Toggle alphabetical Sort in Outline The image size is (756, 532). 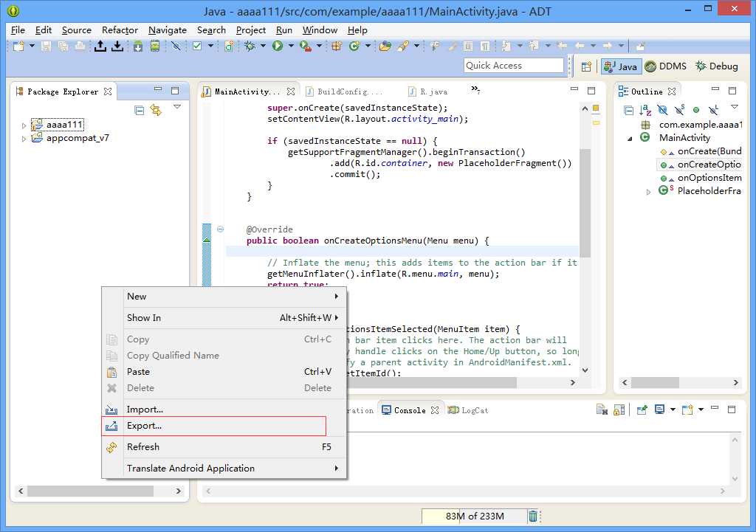[x=645, y=111]
